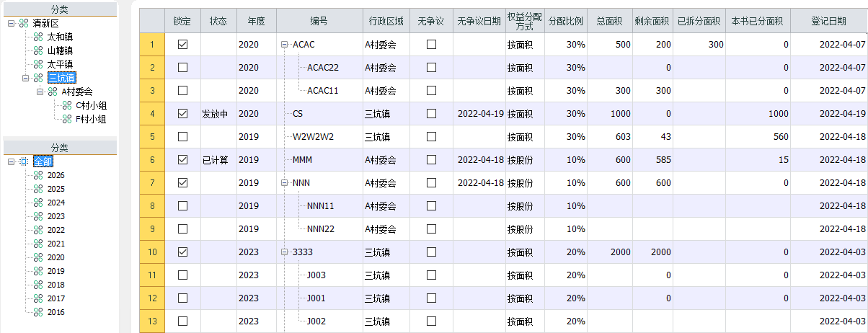Screen dimensions: 868x333
Task: Click the icon next to C村小组
Action: click(67, 105)
